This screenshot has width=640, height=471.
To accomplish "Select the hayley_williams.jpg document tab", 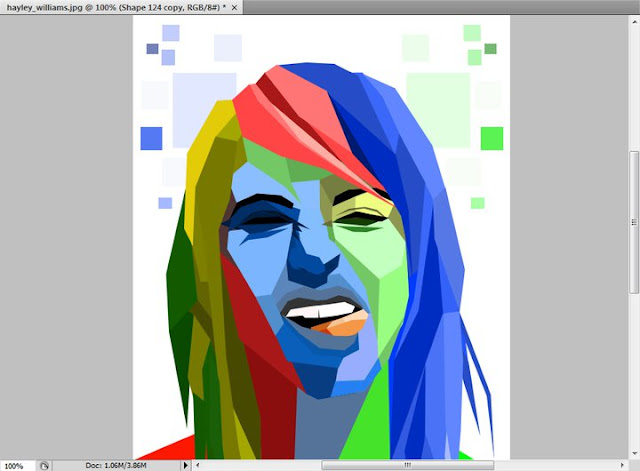I will pyautogui.click(x=121, y=7).
